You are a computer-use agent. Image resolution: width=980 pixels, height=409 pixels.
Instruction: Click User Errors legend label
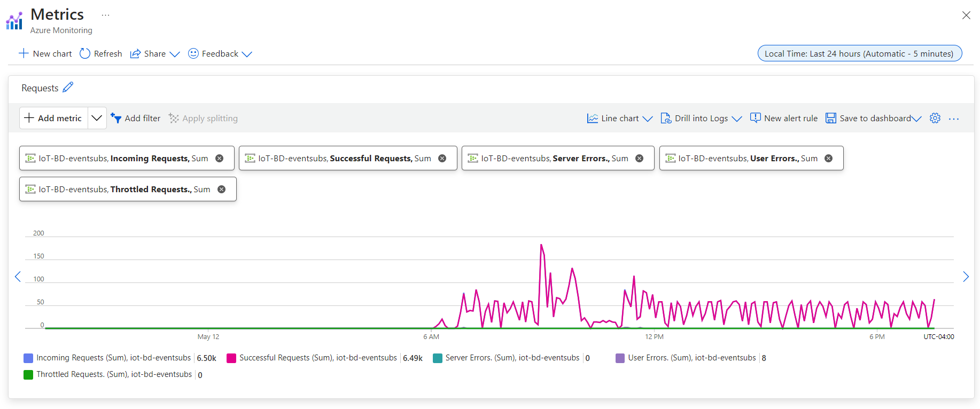692,358
